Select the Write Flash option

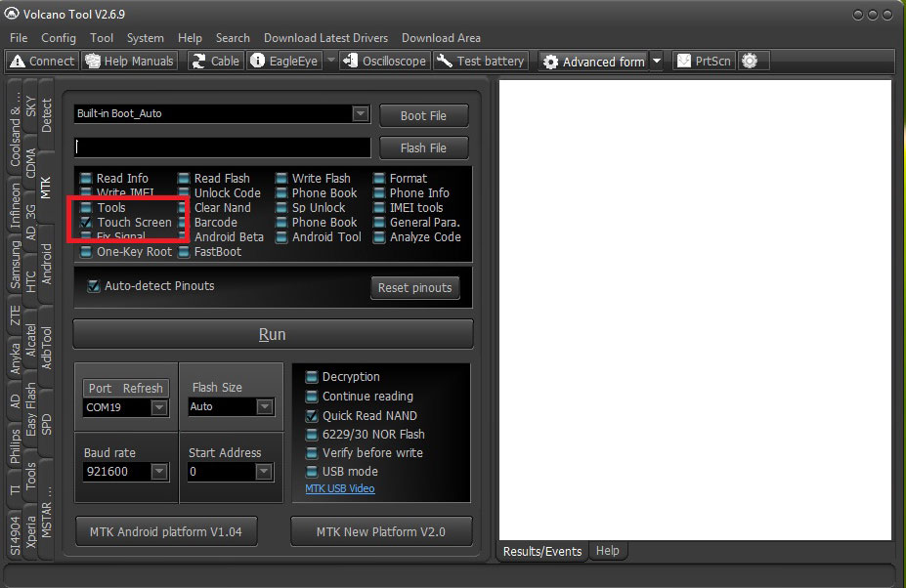pos(313,179)
